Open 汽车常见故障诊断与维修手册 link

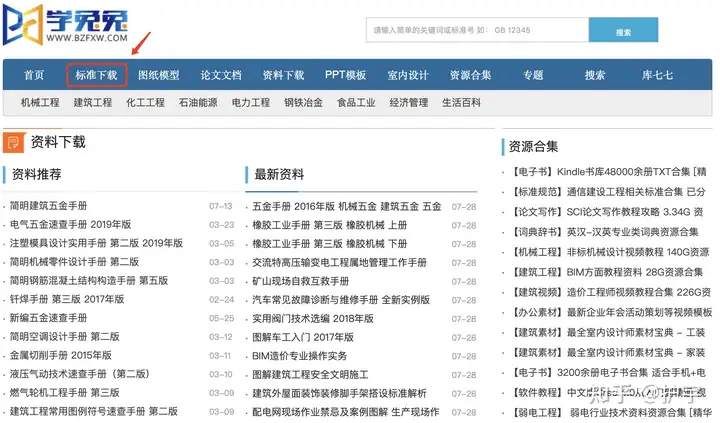(x=341, y=300)
